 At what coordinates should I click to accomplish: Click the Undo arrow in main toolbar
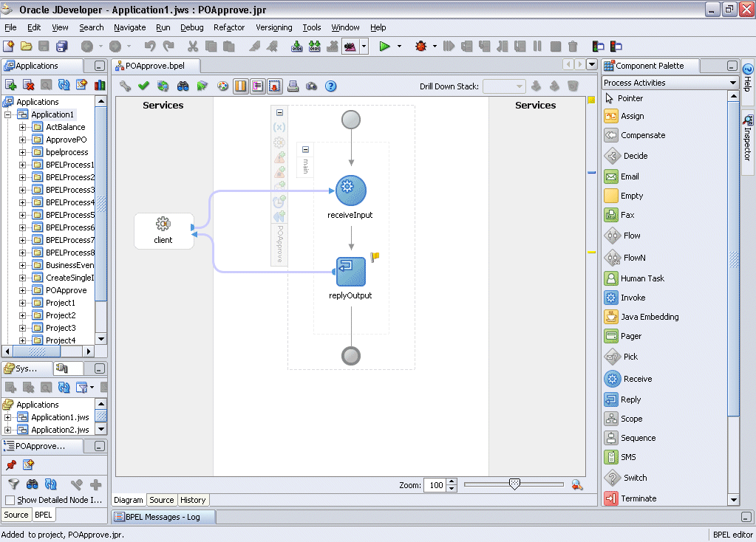(x=150, y=47)
